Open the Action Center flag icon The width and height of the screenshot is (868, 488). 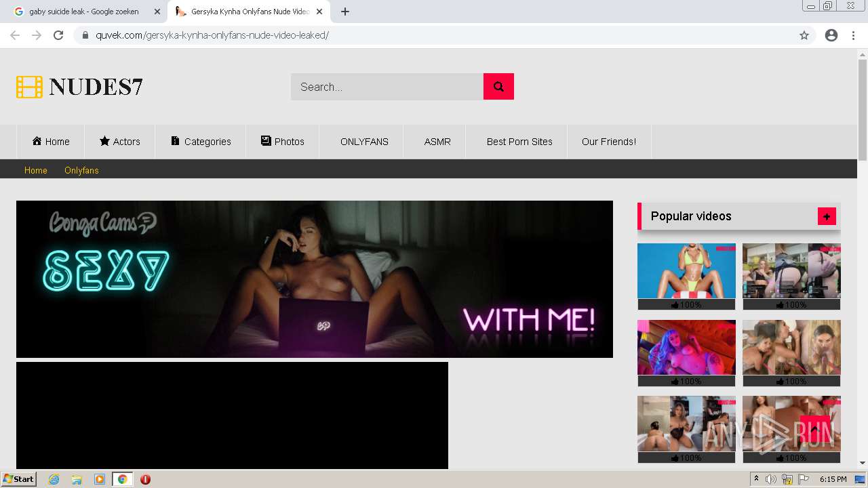(x=804, y=479)
